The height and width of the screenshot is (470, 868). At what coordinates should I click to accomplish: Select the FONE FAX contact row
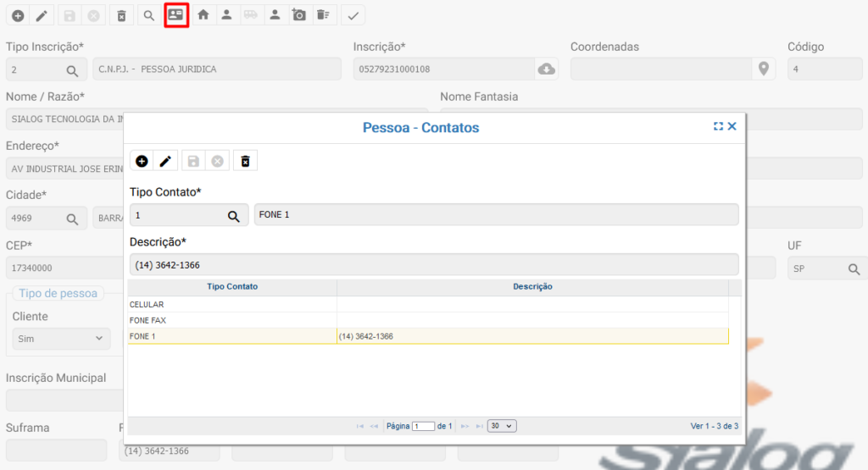click(x=232, y=320)
